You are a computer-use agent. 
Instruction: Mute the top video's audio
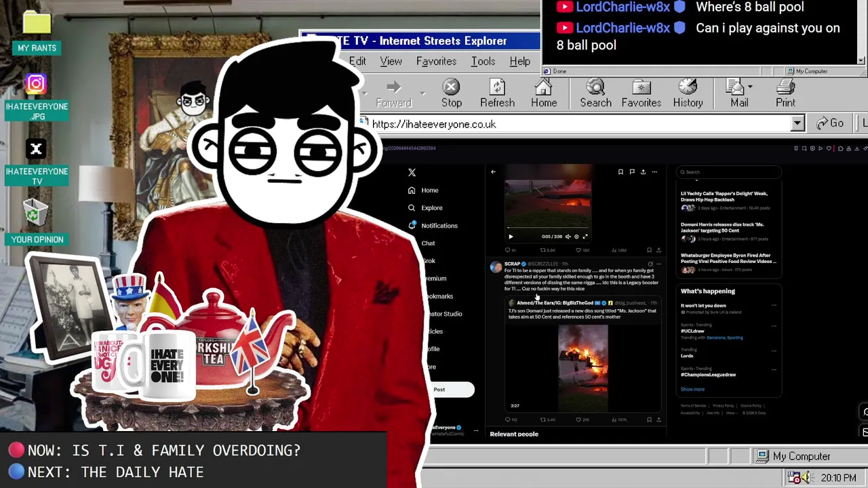pyautogui.click(x=568, y=237)
